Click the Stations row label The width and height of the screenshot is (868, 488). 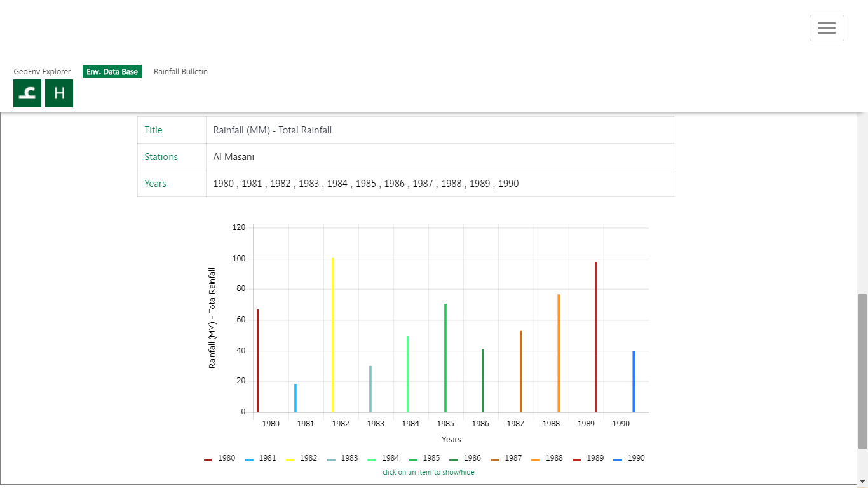click(x=161, y=157)
